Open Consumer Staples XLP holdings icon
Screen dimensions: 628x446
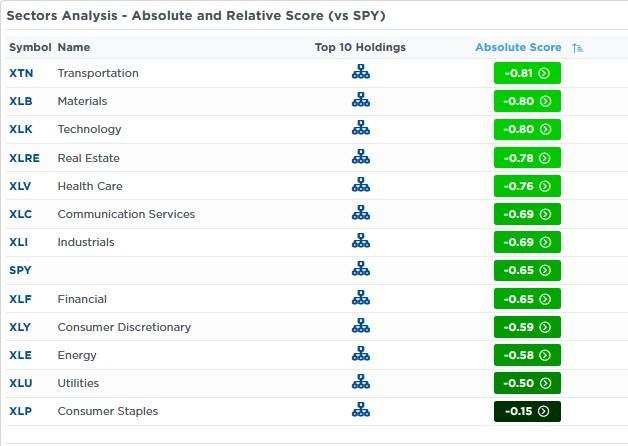[x=361, y=411]
